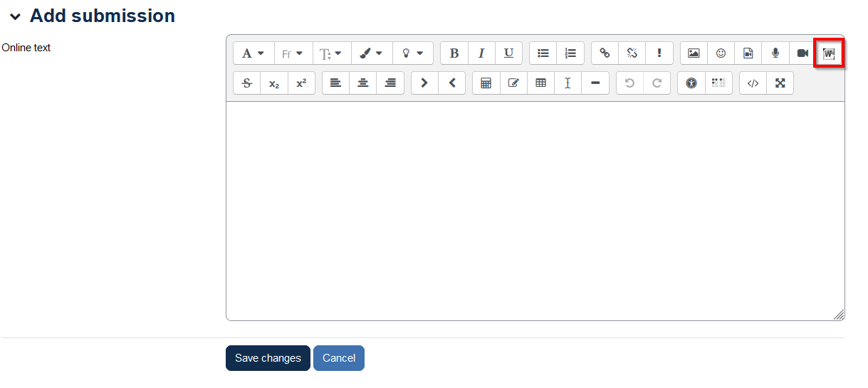The image size is (868, 388).
Task: Open the emoji picker smiley icon
Action: point(721,53)
